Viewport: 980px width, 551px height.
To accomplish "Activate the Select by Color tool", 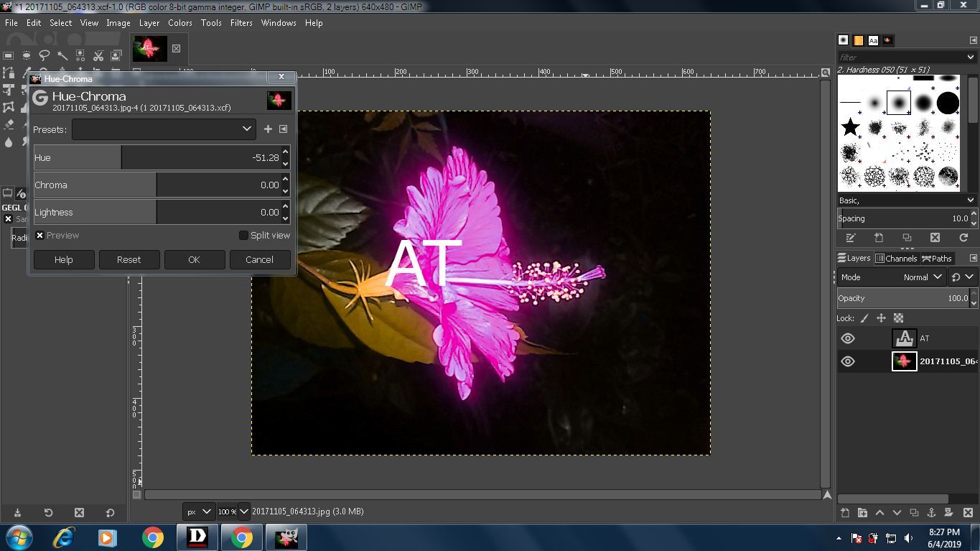I will [80, 55].
